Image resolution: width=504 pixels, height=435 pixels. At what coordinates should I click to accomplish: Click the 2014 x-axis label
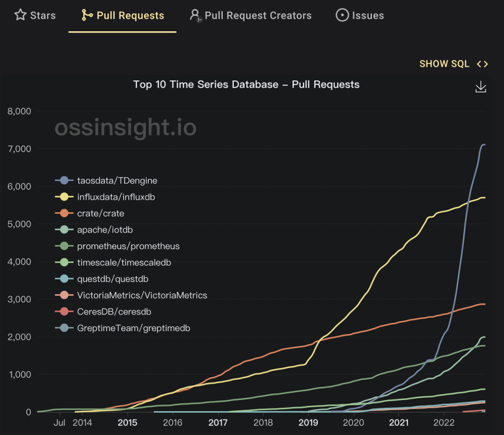pyautogui.click(x=82, y=422)
